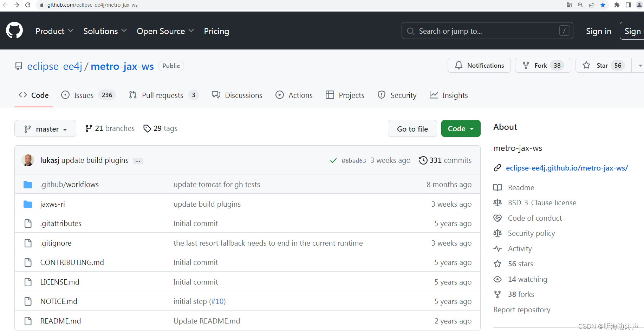The height and width of the screenshot is (333, 644).
Task: Open pull request #10 link
Action: pos(217,301)
